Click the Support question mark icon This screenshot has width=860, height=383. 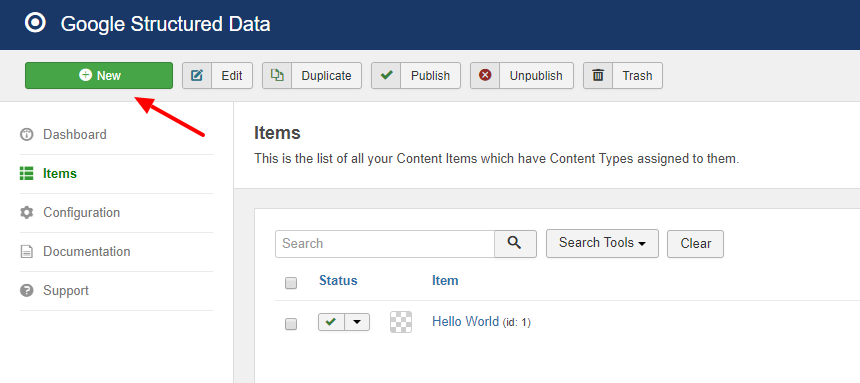click(x=26, y=290)
